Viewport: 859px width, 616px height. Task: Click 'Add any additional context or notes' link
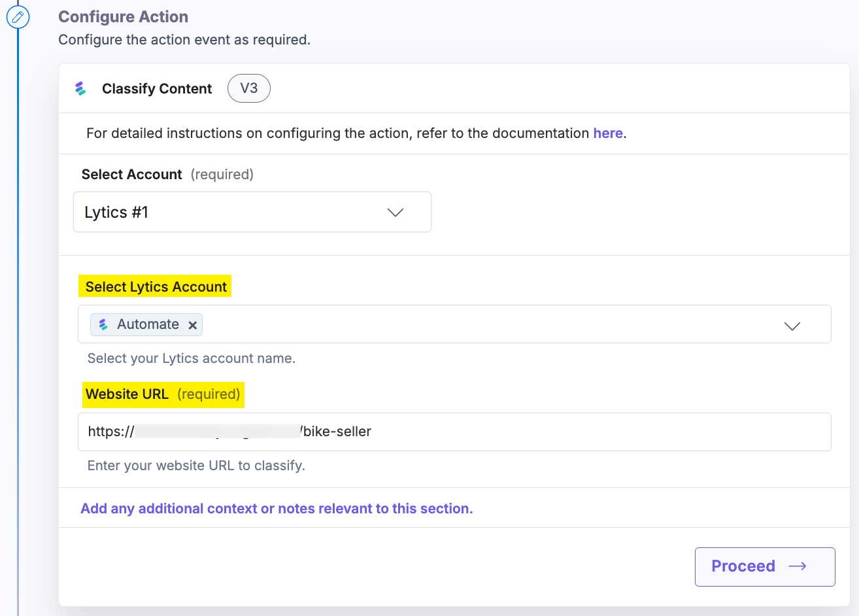tap(277, 509)
